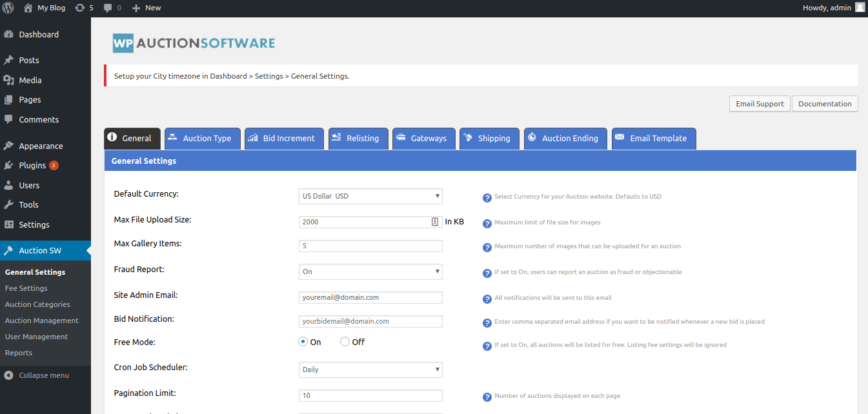The height and width of the screenshot is (414, 868).
Task: Click help icon next to Default Currency
Action: pos(487,197)
